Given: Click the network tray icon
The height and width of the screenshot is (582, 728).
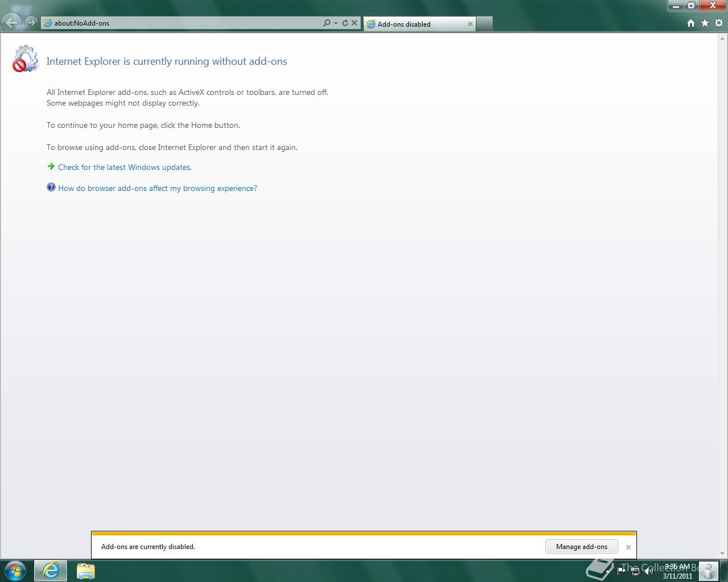Looking at the screenshot, I should 635,571.
